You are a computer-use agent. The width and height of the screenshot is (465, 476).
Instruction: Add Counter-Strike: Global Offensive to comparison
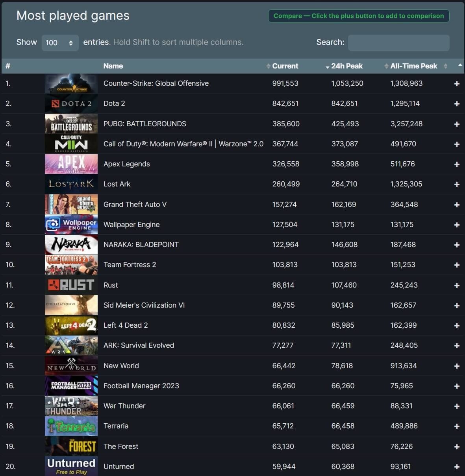(456, 83)
